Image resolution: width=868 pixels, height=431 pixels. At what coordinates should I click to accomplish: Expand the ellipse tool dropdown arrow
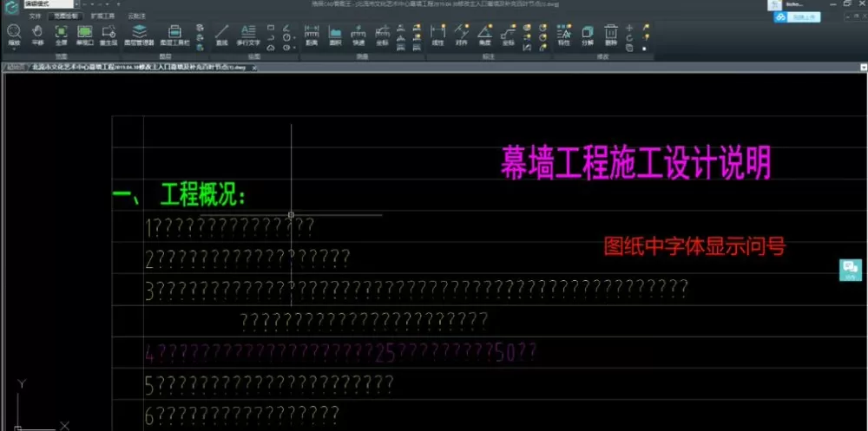[294, 49]
